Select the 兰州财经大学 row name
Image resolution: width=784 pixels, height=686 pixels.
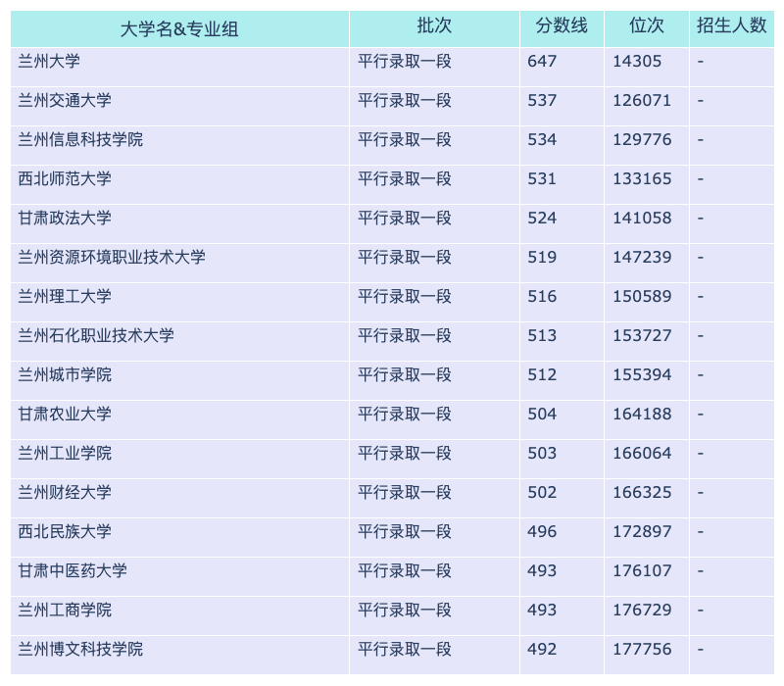(x=65, y=493)
